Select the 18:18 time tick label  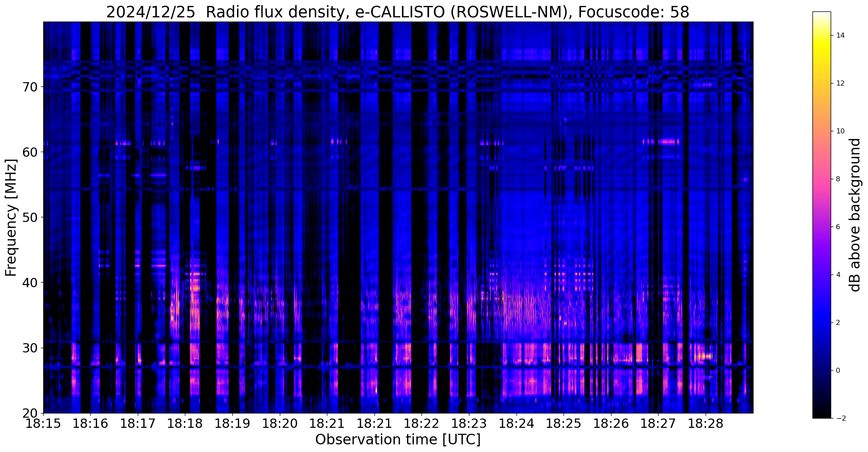coord(185,424)
